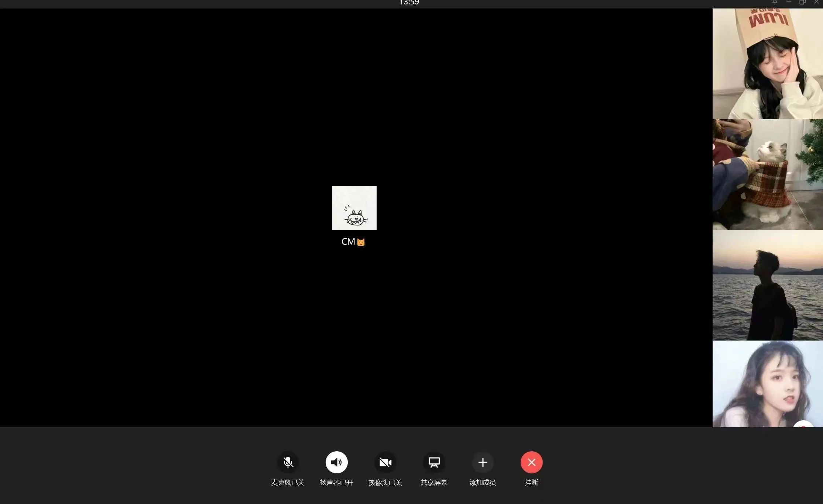Turn on the disabled camera icon

385,462
